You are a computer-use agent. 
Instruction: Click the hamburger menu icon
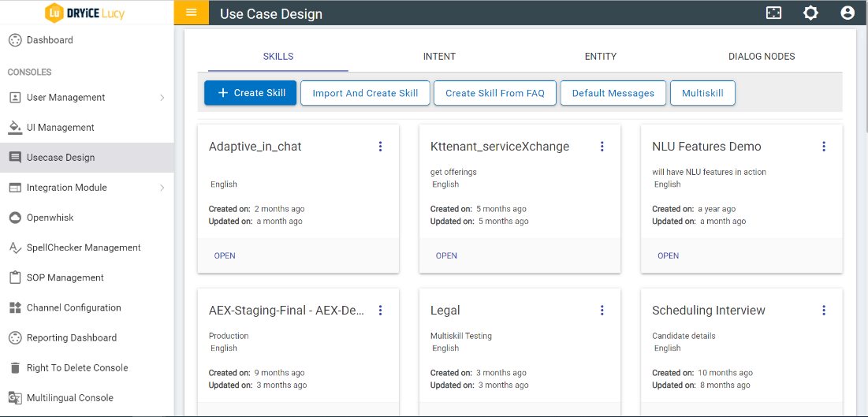point(191,13)
